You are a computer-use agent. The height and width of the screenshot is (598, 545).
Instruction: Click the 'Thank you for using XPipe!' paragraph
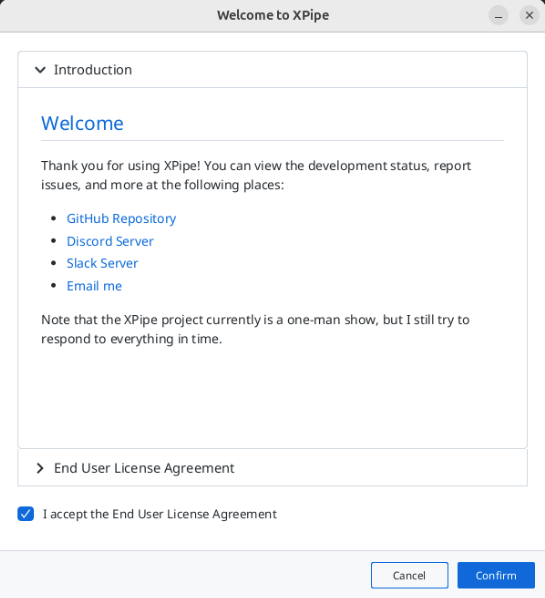pyautogui.click(x=256, y=175)
